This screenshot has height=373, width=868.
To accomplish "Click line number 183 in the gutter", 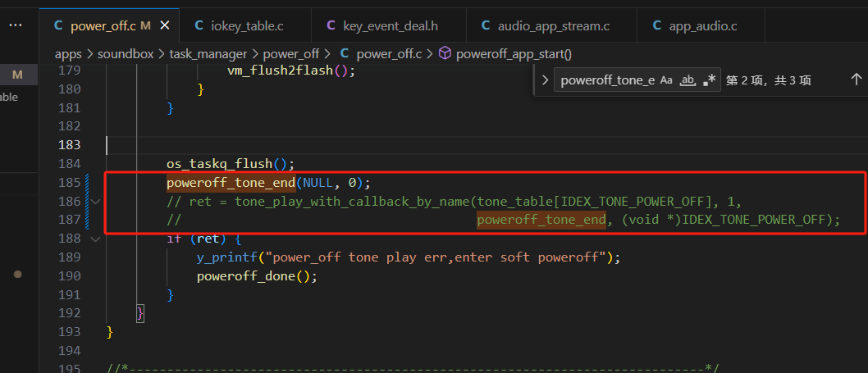I will point(69,145).
